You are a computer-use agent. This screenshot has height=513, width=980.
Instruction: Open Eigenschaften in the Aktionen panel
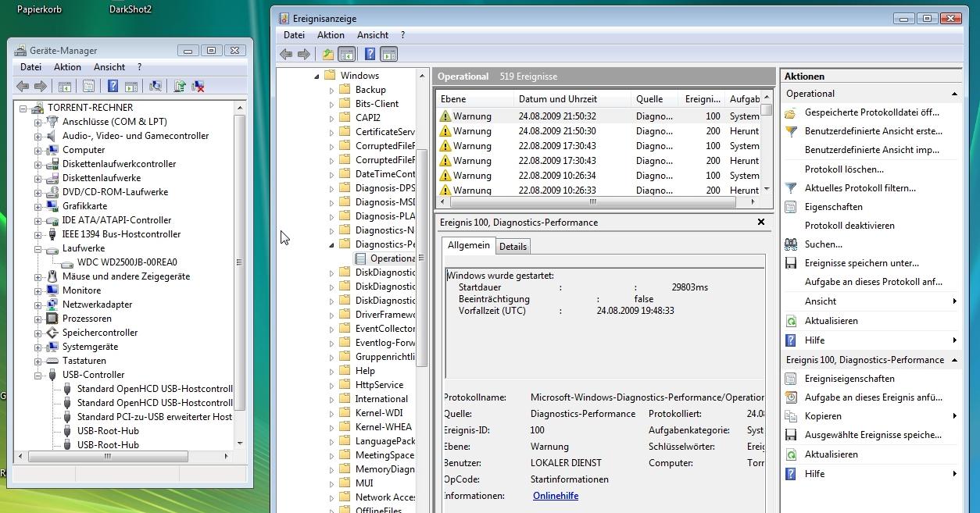tap(834, 207)
